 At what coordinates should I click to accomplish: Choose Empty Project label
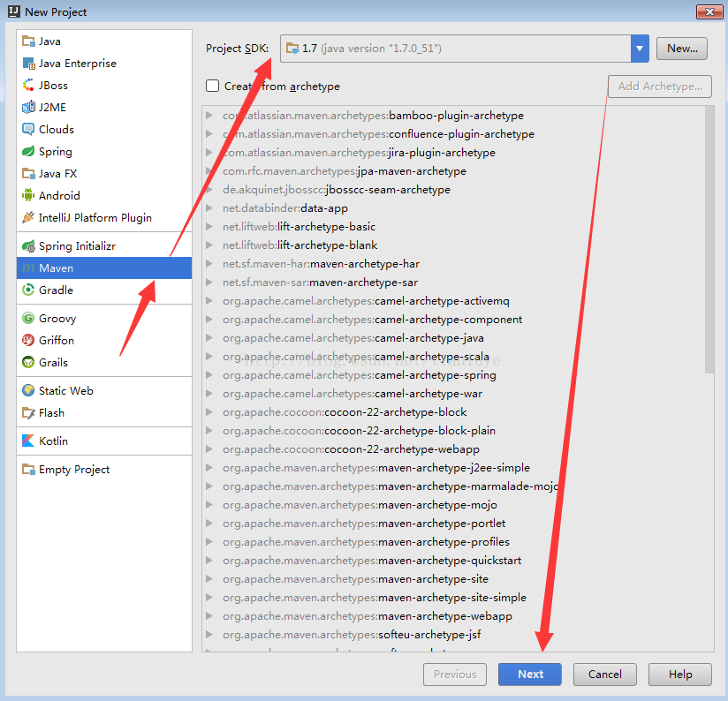[74, 470]
